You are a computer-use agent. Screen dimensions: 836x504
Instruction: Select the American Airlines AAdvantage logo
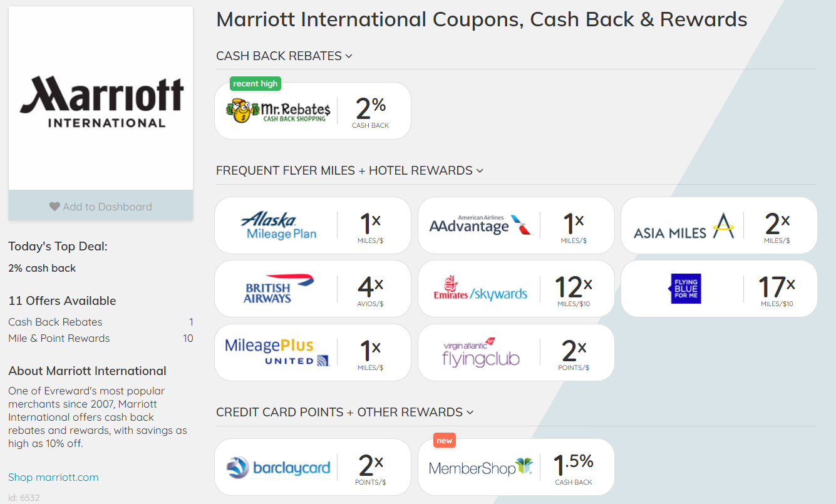tap(480, 225)
